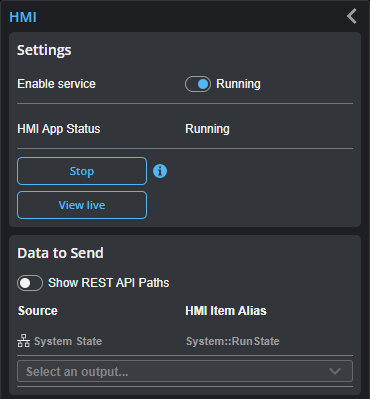This screenshot has width=370, height=399.
Task: Click the Enable service label
Action: click(56, 84)
